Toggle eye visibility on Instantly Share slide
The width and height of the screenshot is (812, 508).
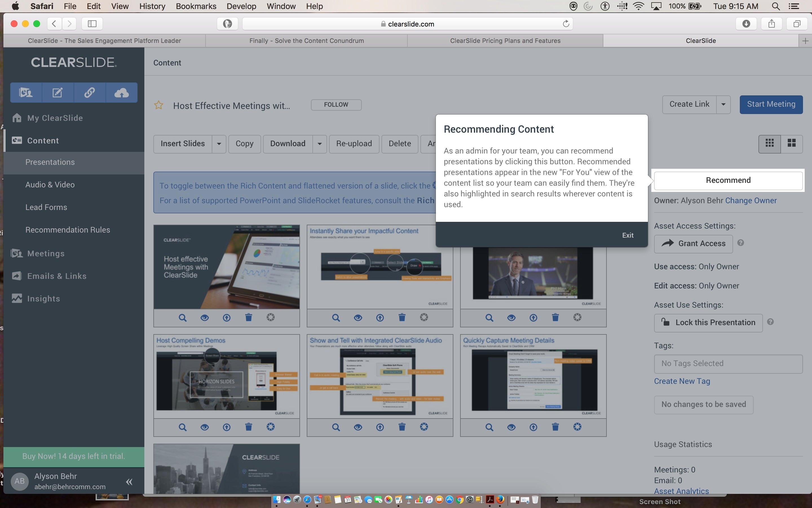[358, 317]
